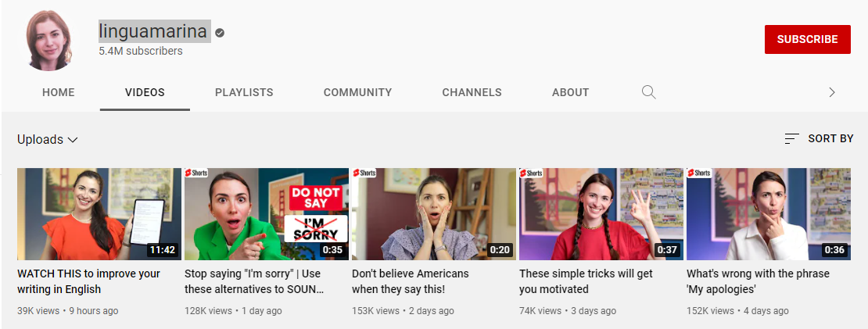Click the linguamarina channel name
Viewport: 868px width, 329px height.
[x=155, y=31]
